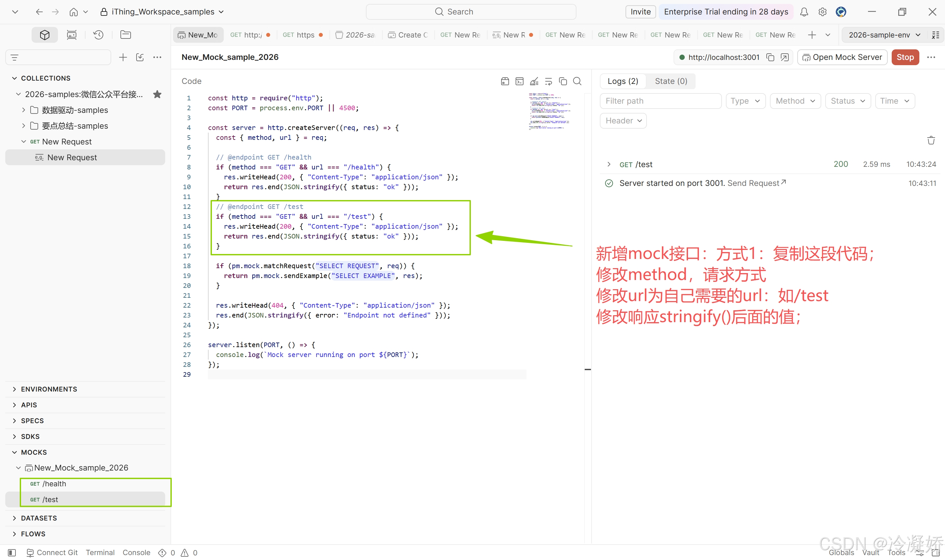Viewport: 945px width, 560px height.
Task: Open notifications bell icon
Action: point(804,12)
